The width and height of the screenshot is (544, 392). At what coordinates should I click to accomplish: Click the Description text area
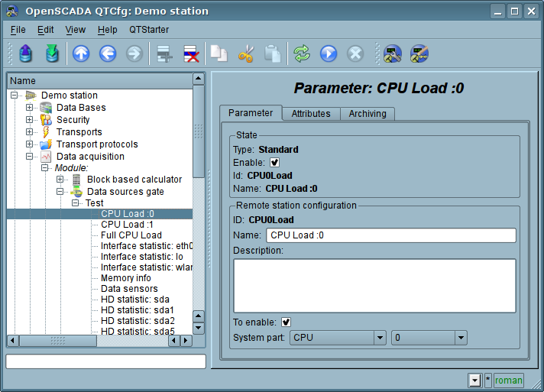(x=374, y=286)
